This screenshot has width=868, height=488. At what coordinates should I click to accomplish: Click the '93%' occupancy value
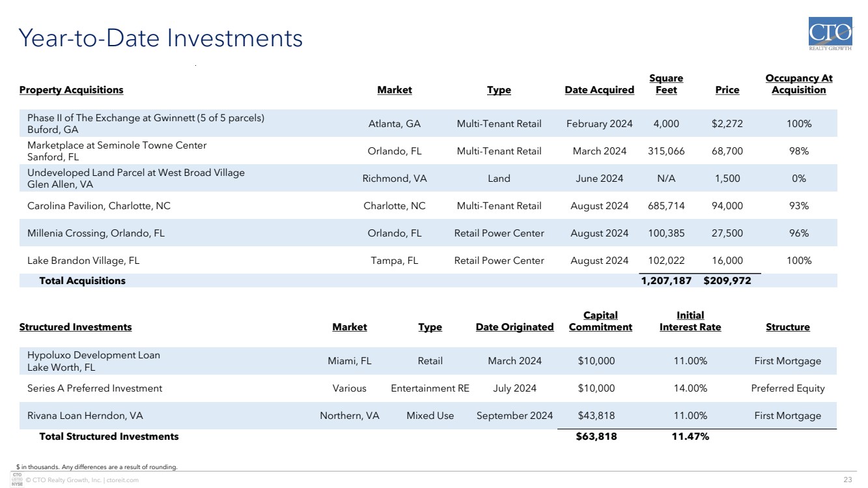click(x=798, y=206)
